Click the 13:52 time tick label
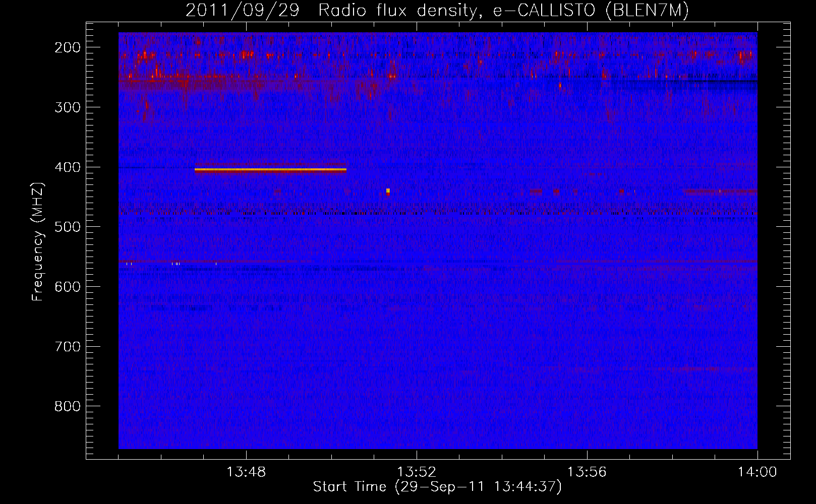This screenshot has width=816, height=504. [x=417, y=472]
